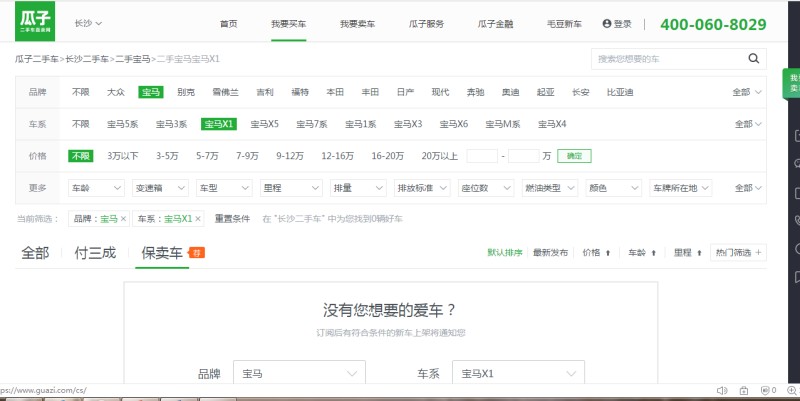Image resolution: width=800 pixels, height=401 pixels.
Task: Open the 排放标准 dropdown
Action: [x=422, y=188]
